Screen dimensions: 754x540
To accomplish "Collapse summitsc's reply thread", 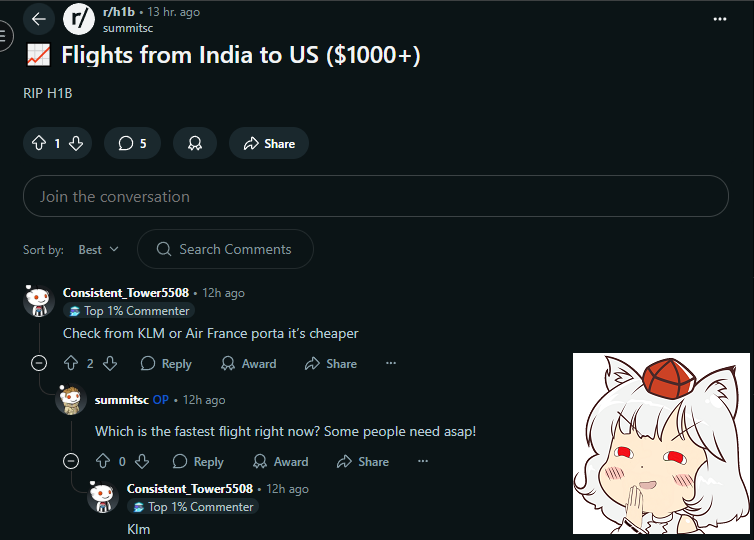I will 71,461.
